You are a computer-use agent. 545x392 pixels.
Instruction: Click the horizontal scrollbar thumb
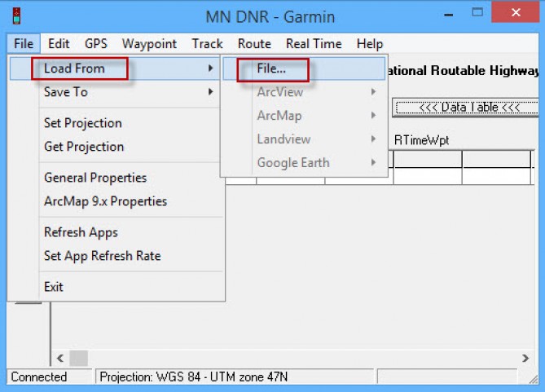point(78,358)
